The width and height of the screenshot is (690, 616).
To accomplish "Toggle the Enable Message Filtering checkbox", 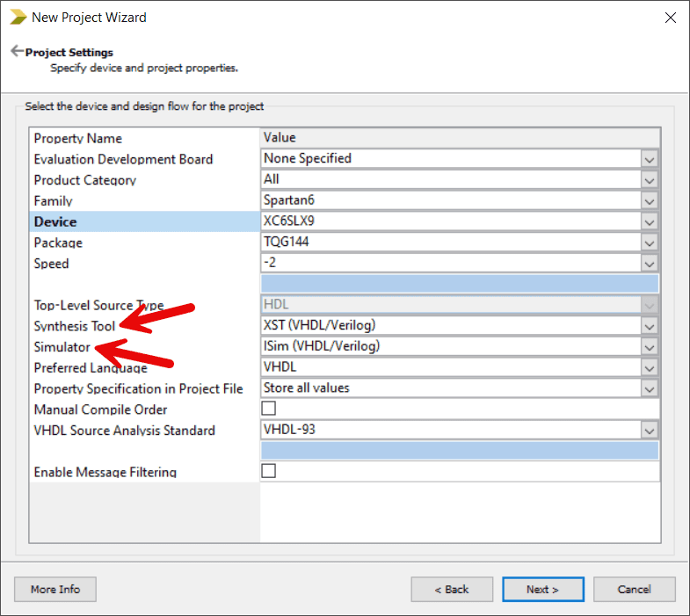I will (269, 471).
